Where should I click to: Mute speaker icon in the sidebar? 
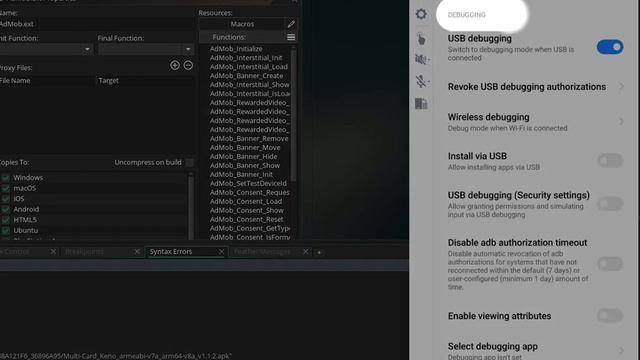422,60
